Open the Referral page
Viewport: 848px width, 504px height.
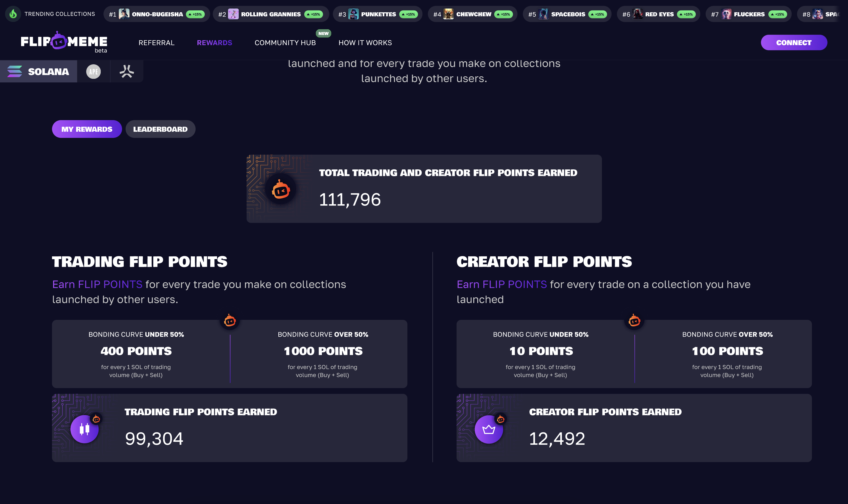[156, 43]
